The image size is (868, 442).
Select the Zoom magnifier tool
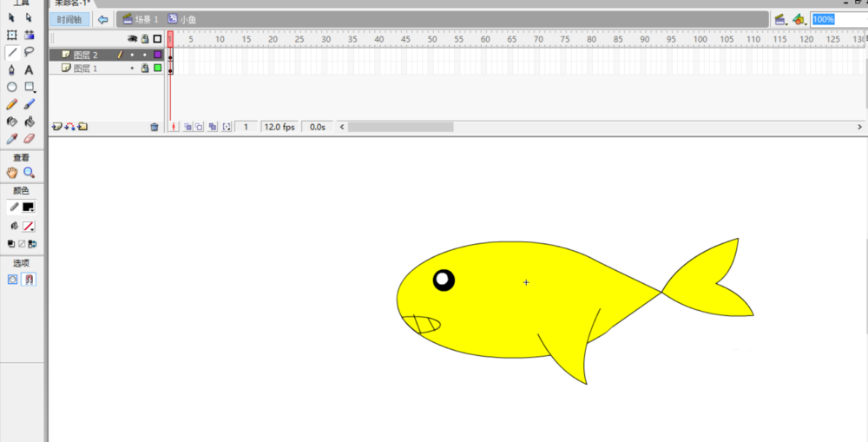tap(30, 173)
